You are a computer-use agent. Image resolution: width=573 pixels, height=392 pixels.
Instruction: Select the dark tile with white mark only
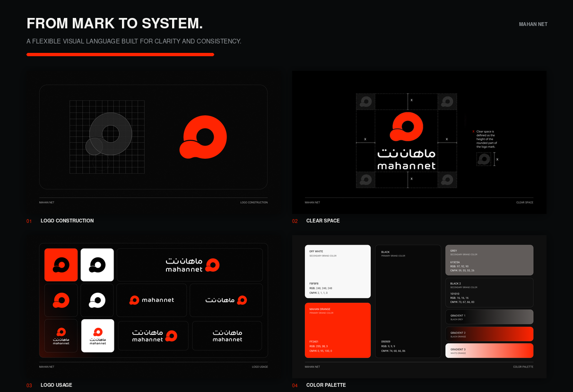coord(97,300)
